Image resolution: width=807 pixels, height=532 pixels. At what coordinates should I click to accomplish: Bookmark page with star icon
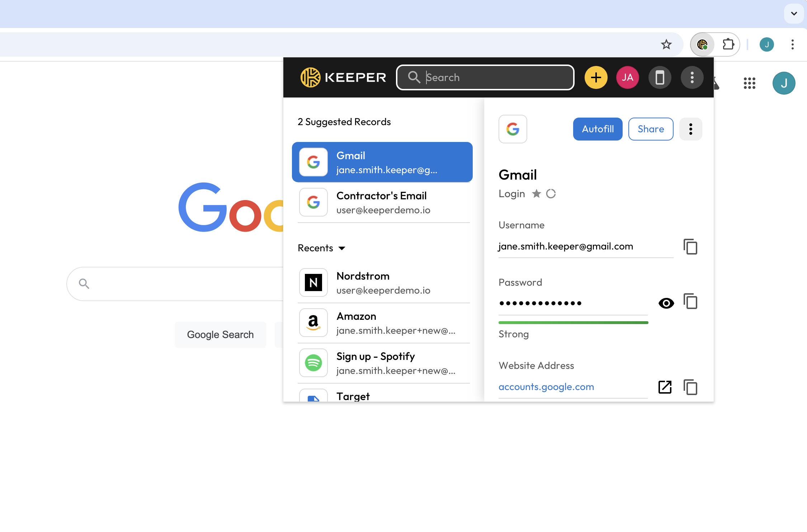[x=666, y=44]
